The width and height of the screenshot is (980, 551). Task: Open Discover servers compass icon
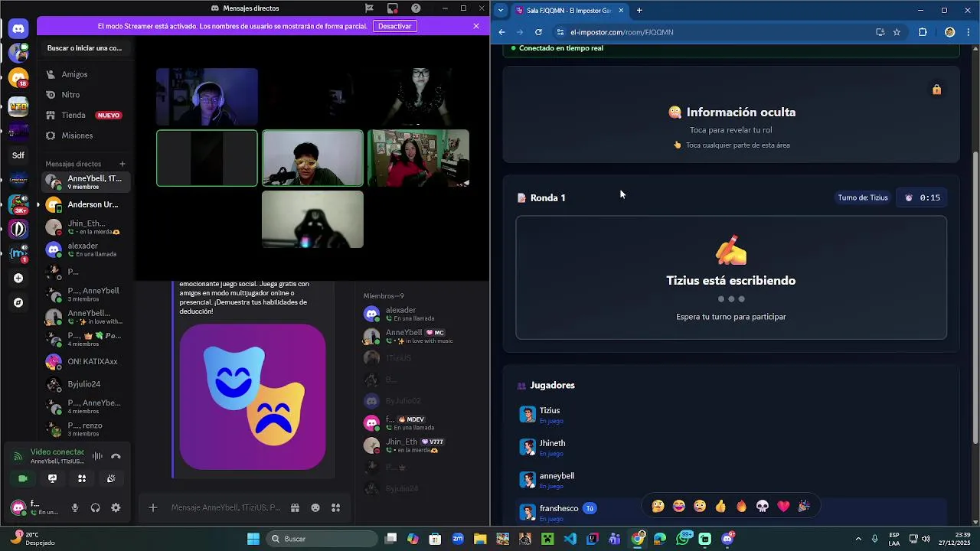[18, 302]
